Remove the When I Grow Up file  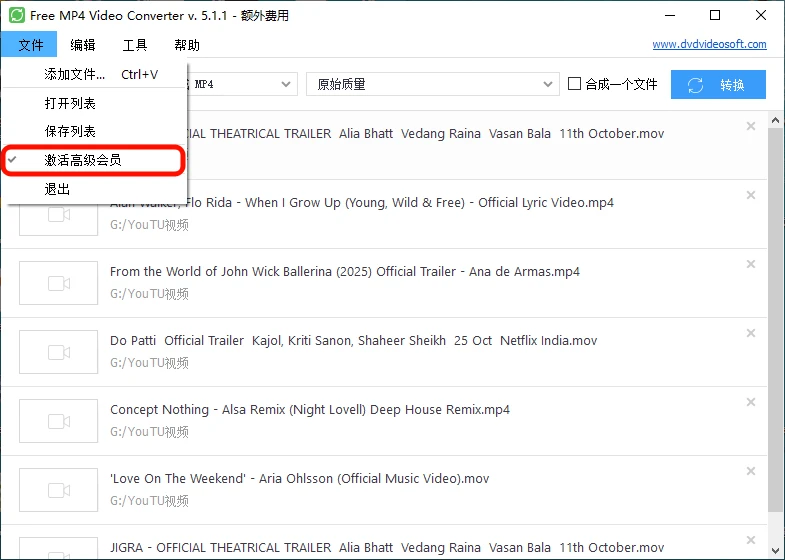[750, 195]
